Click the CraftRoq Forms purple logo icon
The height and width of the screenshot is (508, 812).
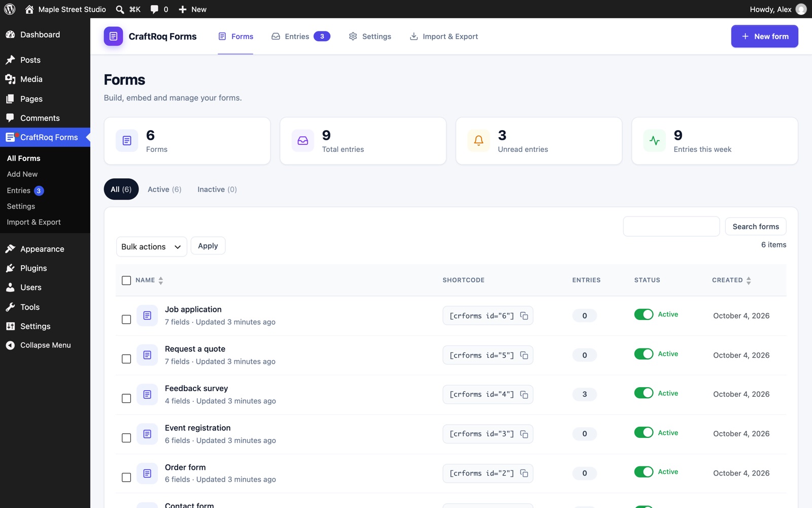113,36
